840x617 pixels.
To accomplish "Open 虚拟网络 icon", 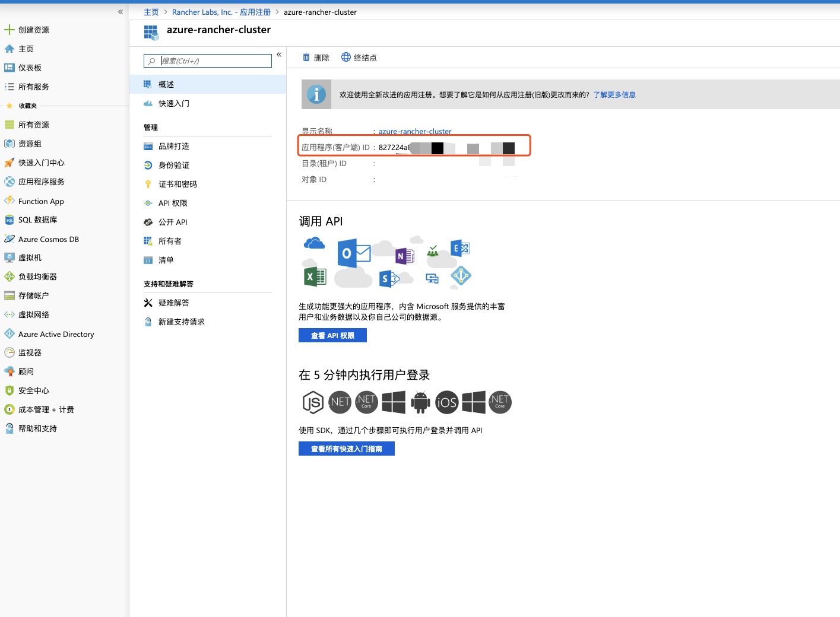I will [9, 314].
